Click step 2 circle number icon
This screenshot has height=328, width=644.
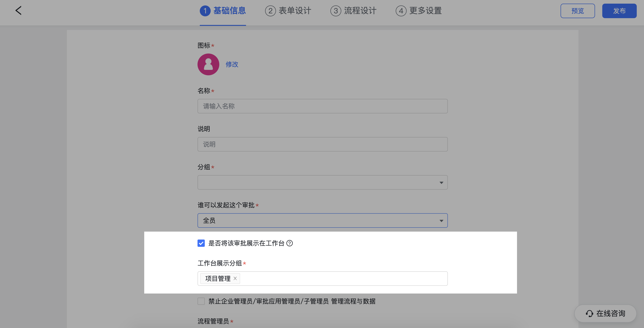click(x=270, y=11)
